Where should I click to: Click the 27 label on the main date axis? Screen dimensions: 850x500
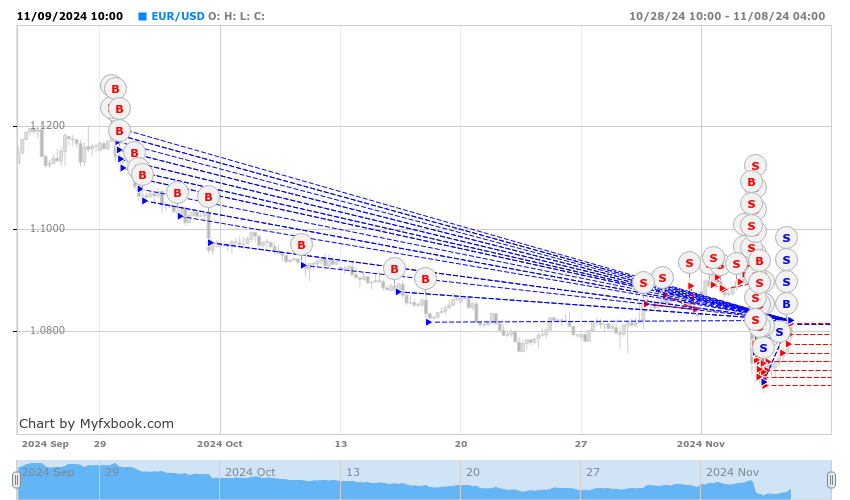tap(581, 444)
